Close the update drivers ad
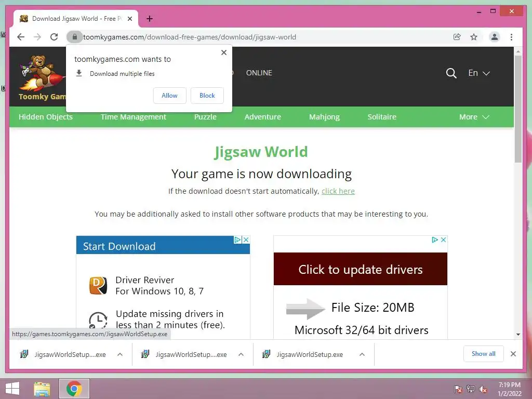Screen dimensions: 532x399 point(443,240)
